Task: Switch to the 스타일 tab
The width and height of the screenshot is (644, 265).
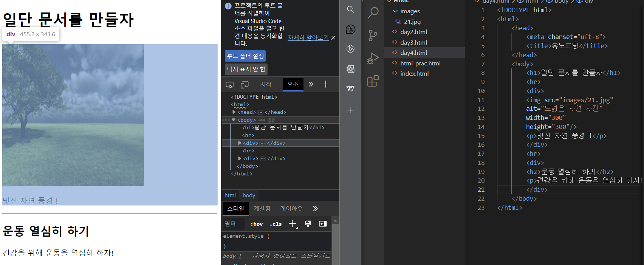Action: click(x=235, y=208)
